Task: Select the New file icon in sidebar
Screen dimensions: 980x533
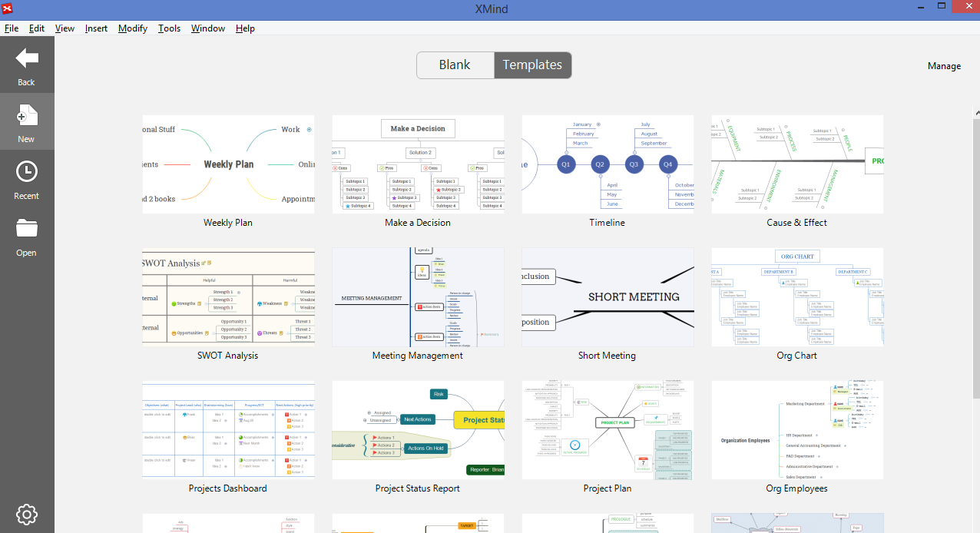Action: pyautogui.click(x=27, y=115)
